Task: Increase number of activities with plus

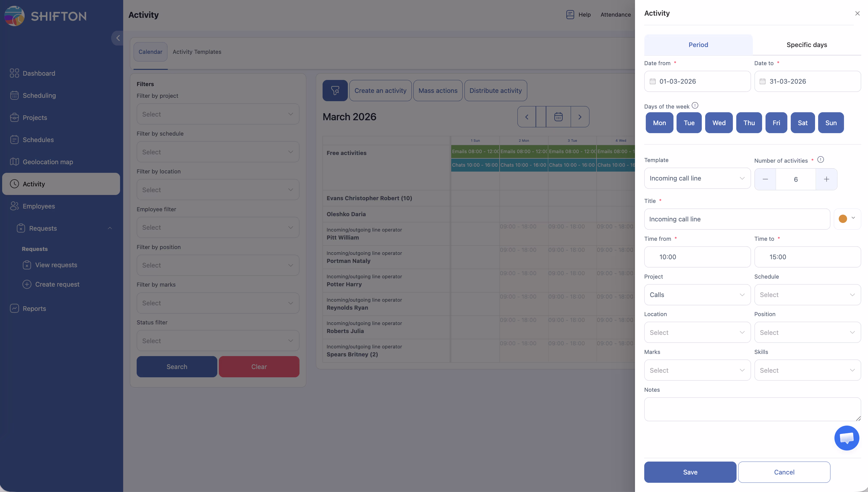Action: click(826, 179)
